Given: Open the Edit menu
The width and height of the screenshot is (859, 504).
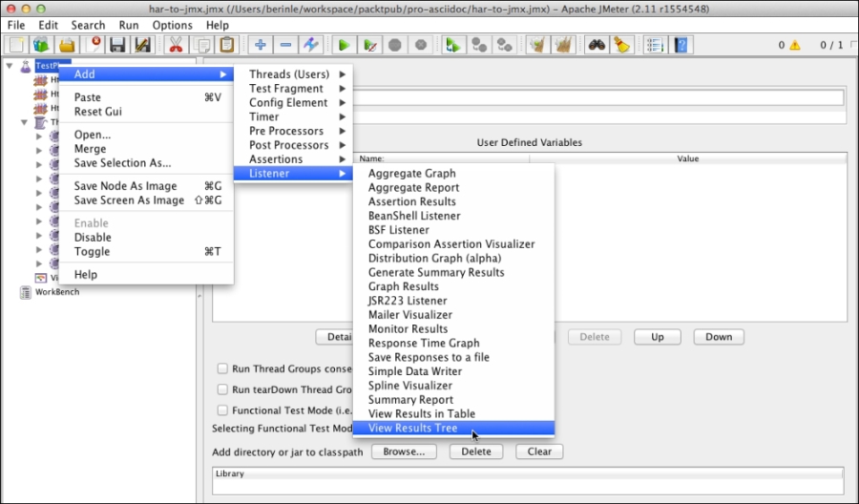Looking at the screenshot, I should coord(49,25).
